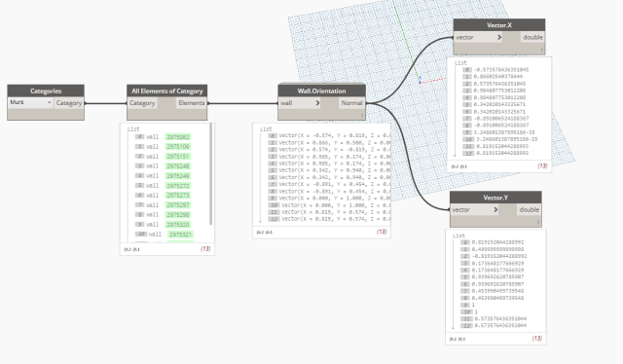623x364 pixels.
Task: Collapse the List header in Vector.X preview
Action: click(x=460, y=63)
